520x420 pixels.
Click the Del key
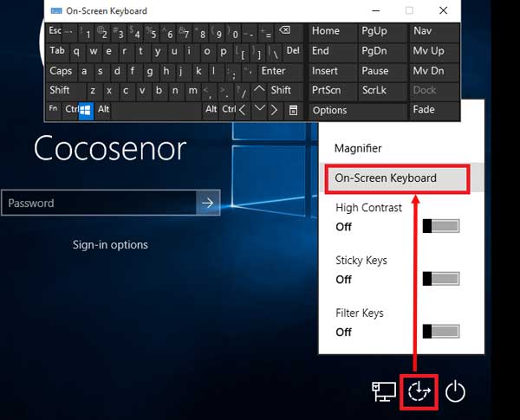coord(293,52)
